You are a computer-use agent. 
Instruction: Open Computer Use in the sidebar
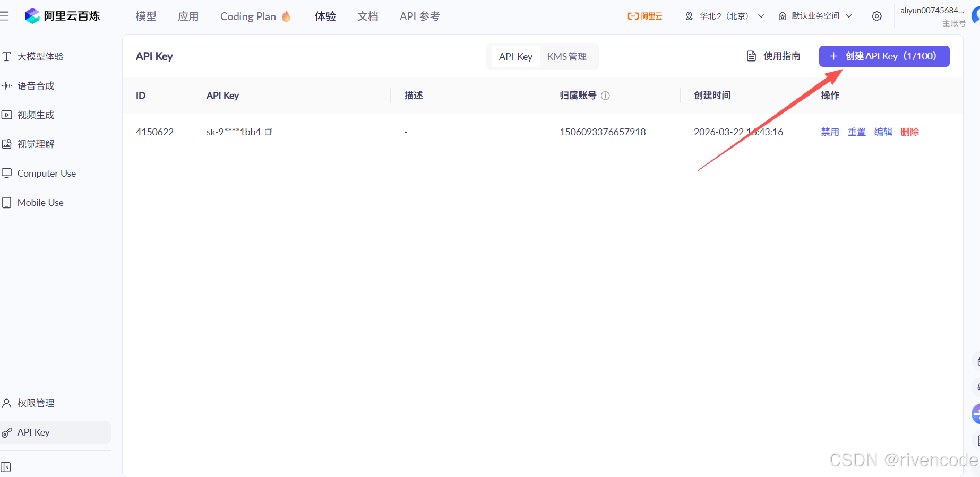[39, 173]
